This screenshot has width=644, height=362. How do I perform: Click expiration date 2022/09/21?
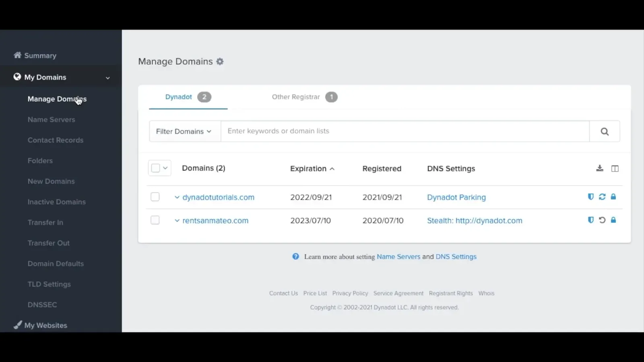[x=311, y=197]
